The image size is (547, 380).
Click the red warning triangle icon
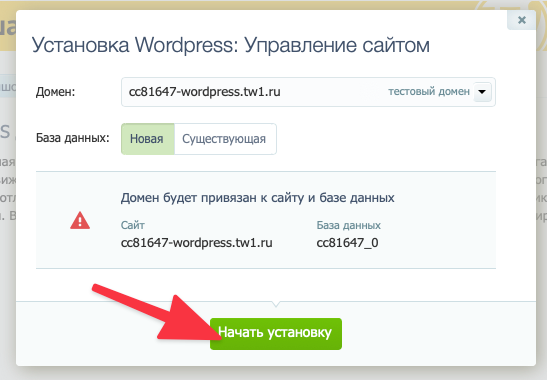[80, 221]
